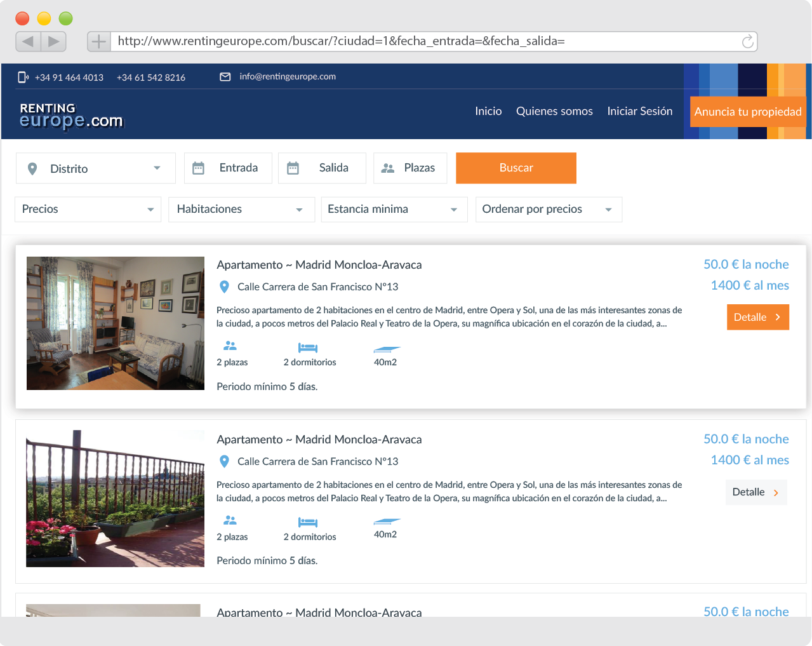Open second listing title Apartamento Madrid Moncloa-Aravaca
This screenshot has width=812, height=646.
click(x=319, y=440)
